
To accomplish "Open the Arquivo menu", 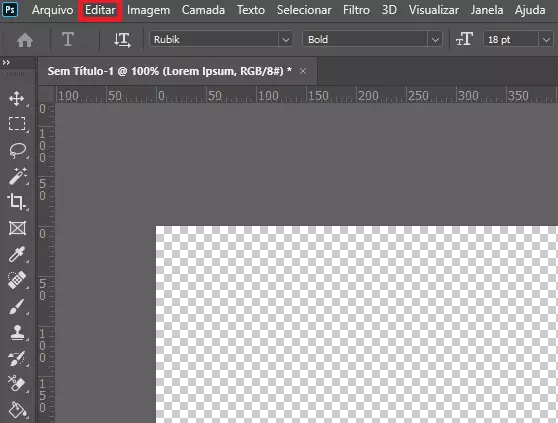I will (x=53, y=10).
